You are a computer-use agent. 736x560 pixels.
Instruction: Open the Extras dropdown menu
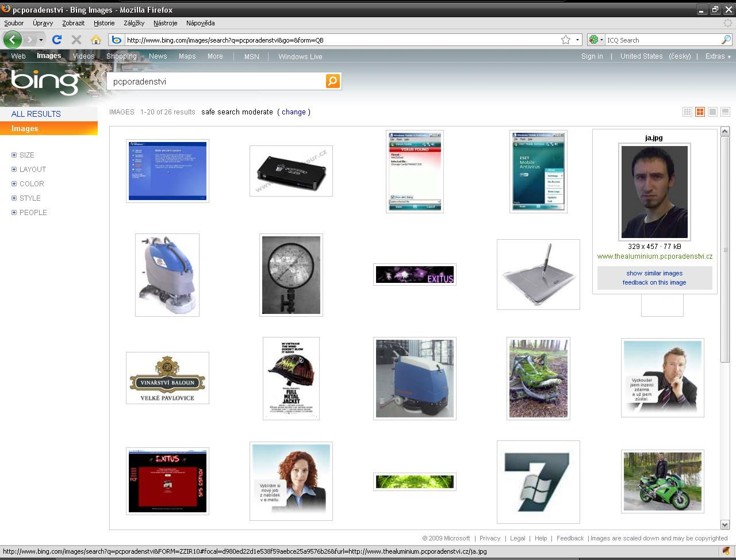tap(718, 56)
